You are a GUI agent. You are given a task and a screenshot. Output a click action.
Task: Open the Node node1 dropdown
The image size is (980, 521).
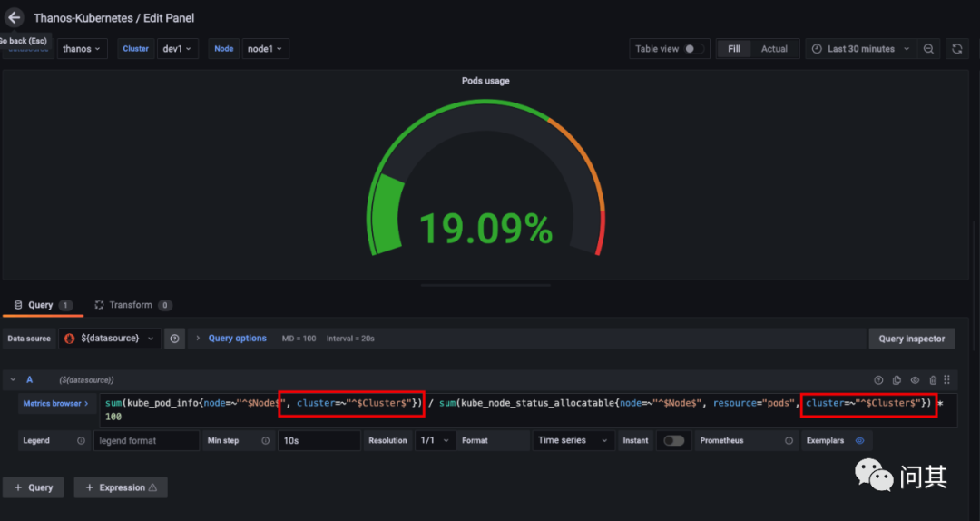point(265,49)
